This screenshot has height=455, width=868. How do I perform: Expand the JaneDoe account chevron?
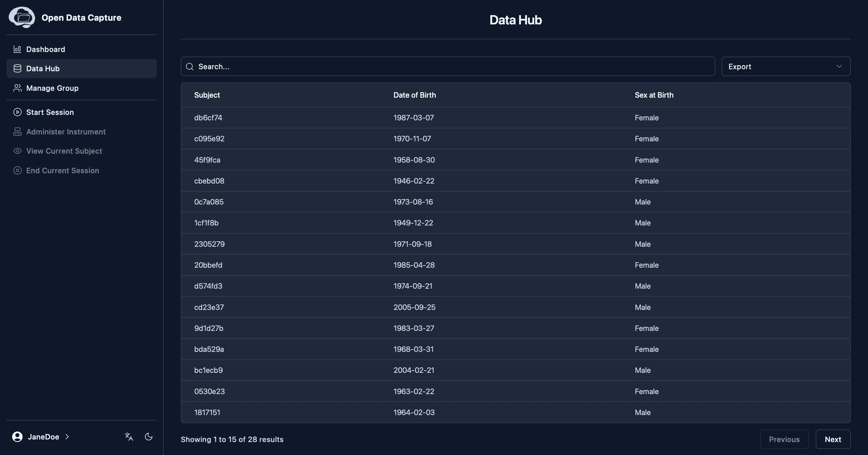point(67,436)
